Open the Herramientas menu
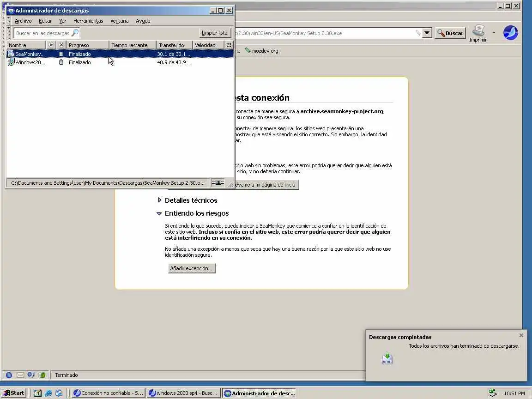This screenshot has width=532, height=399. pyautogui.click(x=88, y=21)
